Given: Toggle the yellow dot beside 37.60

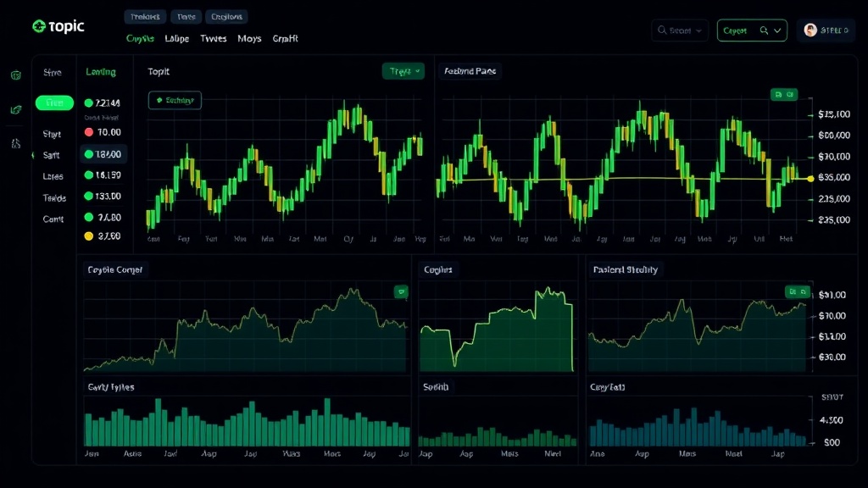Looking at the screenshot, I should [x=88, y=236].
